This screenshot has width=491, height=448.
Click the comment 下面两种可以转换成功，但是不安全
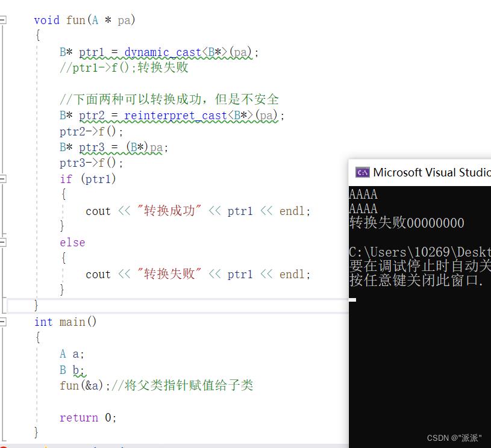(x=169, y=99)
